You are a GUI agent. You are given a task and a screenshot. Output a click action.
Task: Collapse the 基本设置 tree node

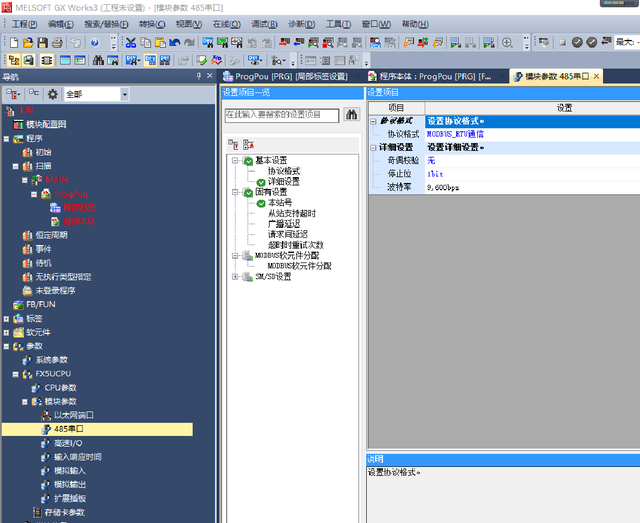[235, 160]
